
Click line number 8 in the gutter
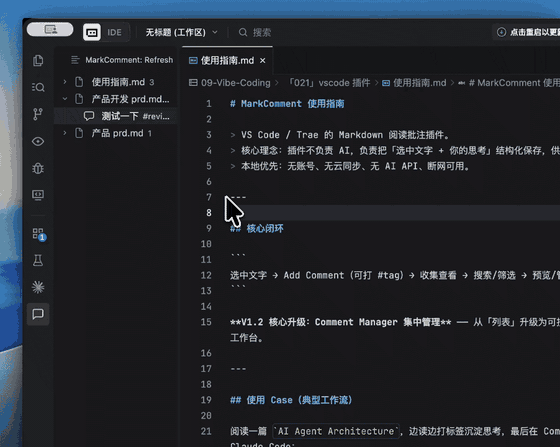tap(209, 213)
